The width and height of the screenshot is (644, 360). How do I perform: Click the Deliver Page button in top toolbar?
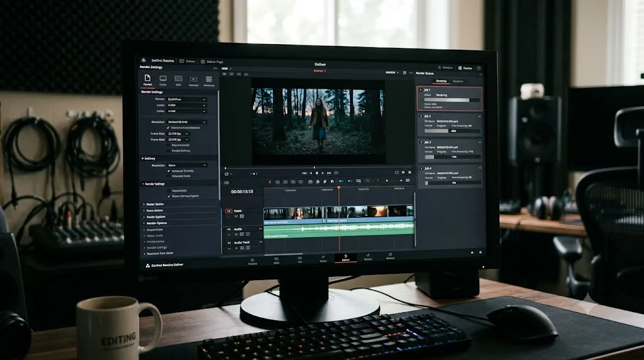(212, 62)
